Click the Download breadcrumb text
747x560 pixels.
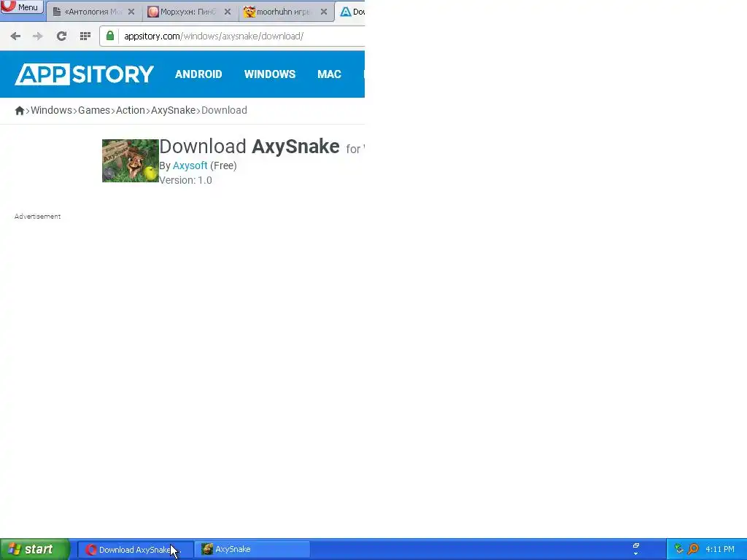pyautogui.click(x=224, y=110)
